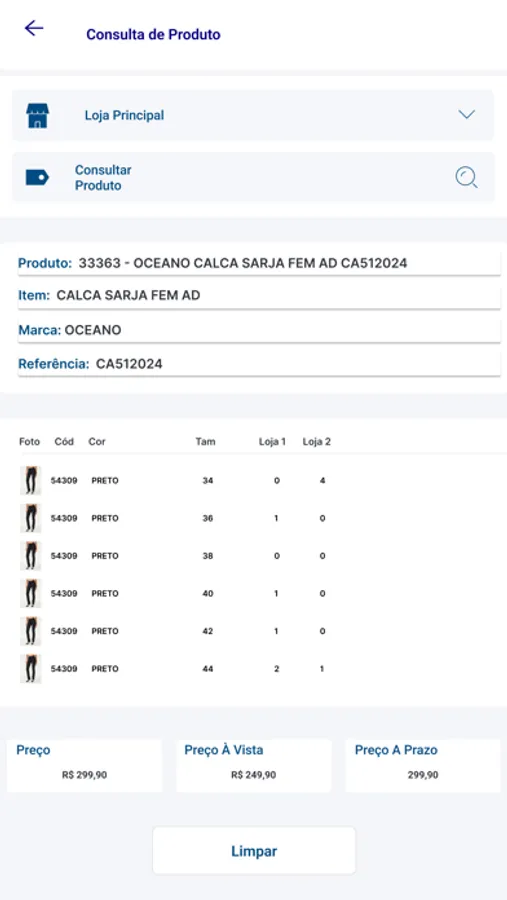The width and height of the screenshot is (507, 900).
Task: Click size value 40 in the table
Action: tap(208, 593)
